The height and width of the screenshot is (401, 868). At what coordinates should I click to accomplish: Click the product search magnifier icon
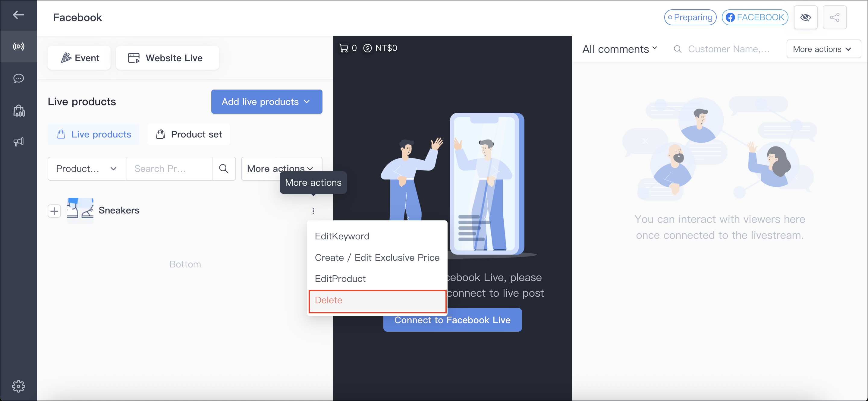coord(224,169)
